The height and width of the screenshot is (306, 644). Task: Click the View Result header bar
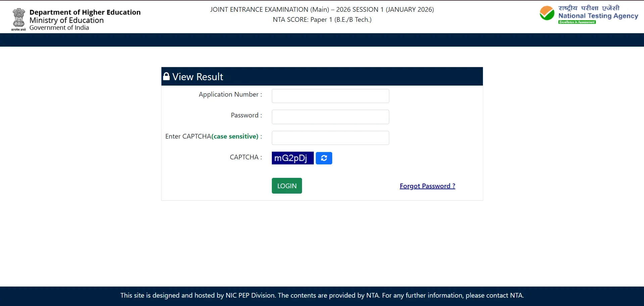tap(322, 76)
